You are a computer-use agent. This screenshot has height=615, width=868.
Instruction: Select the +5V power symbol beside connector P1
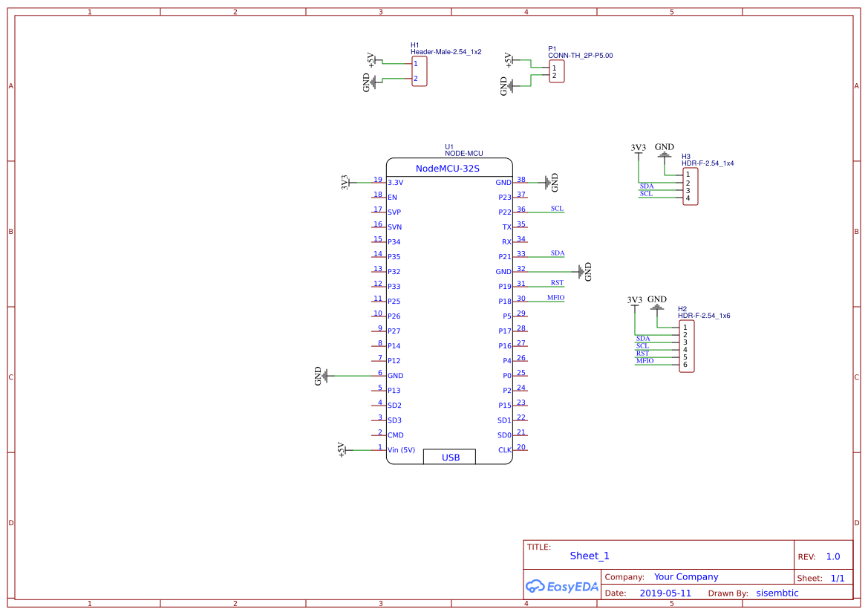(510, 59)
